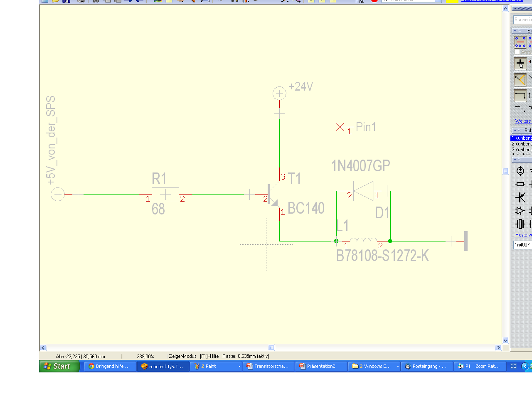Select page '3 <unbenu' in the list

click(521, 150)
